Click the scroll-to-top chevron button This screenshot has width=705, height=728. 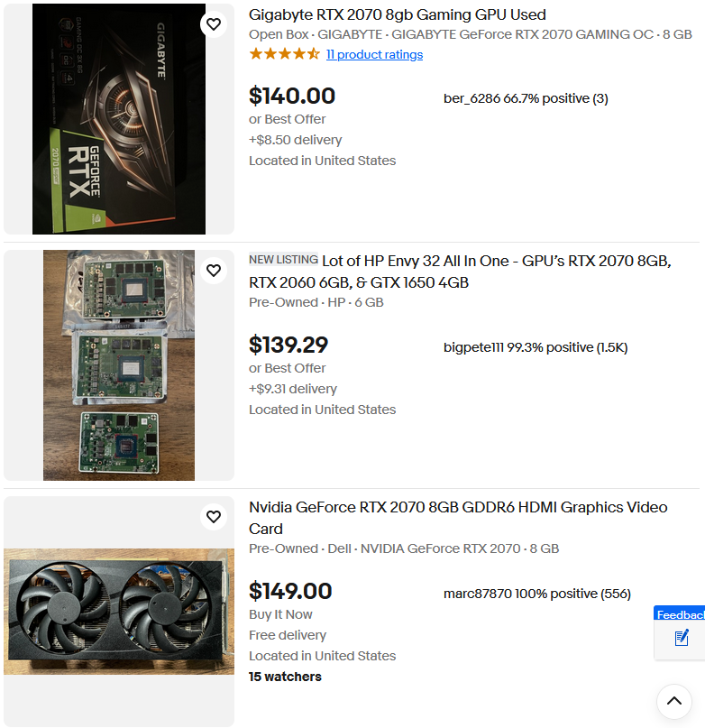[674, 702]
